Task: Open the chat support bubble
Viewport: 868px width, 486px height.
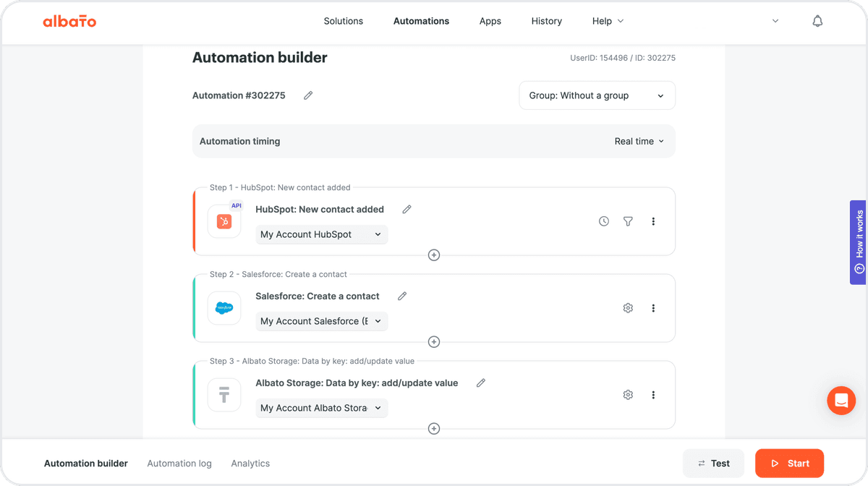Action: pos(841,400)
